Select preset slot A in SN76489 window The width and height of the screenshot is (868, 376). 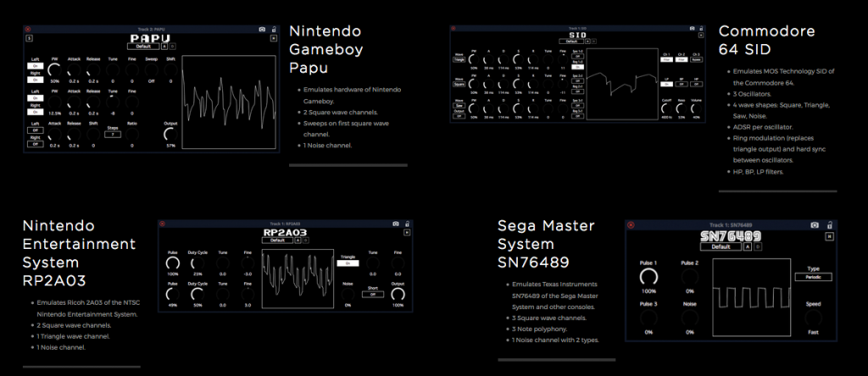pos(748,246)
